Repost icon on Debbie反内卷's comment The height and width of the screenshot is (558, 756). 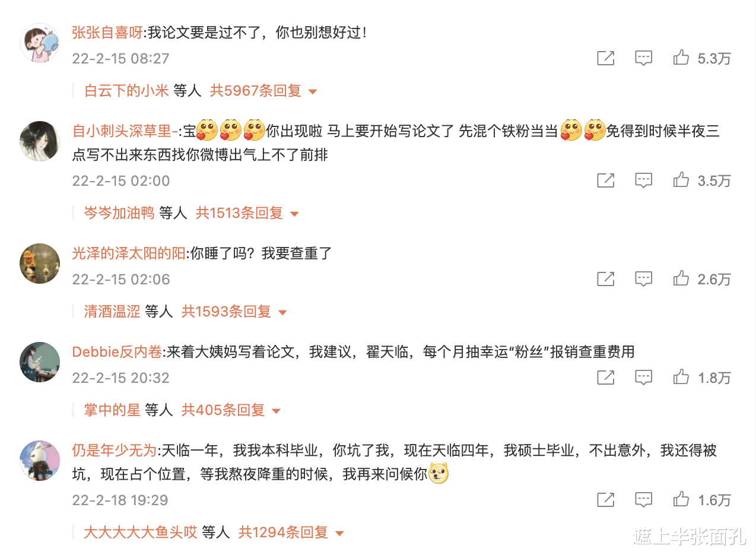[x=605, y=377]
